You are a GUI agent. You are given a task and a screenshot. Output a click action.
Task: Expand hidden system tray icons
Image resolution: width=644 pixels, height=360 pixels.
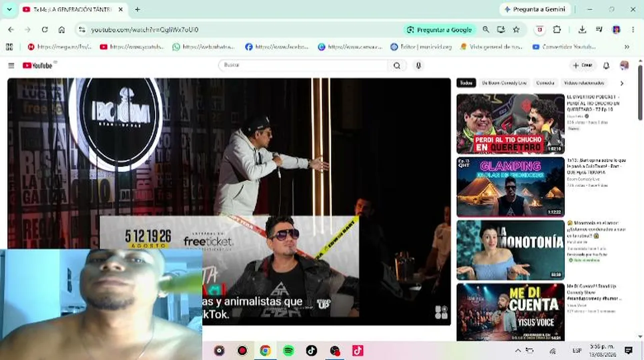(x=518, y=350)
